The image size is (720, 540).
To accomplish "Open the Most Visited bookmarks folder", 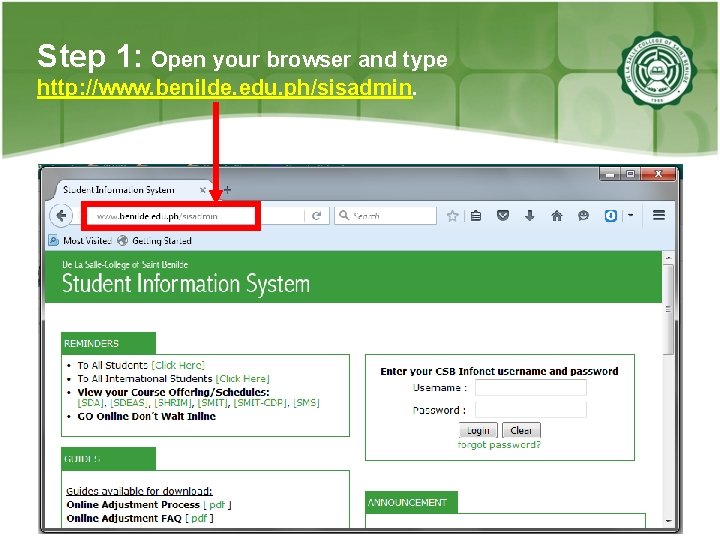I will coord(81,241).
